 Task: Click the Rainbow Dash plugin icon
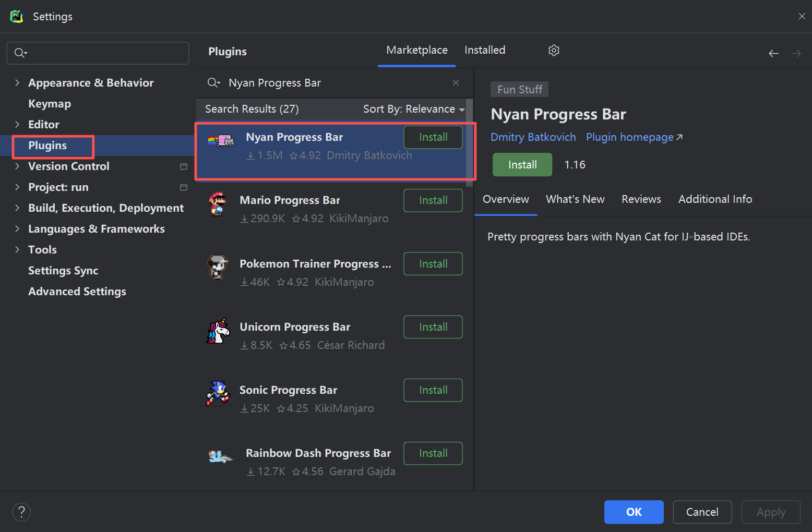221,457
